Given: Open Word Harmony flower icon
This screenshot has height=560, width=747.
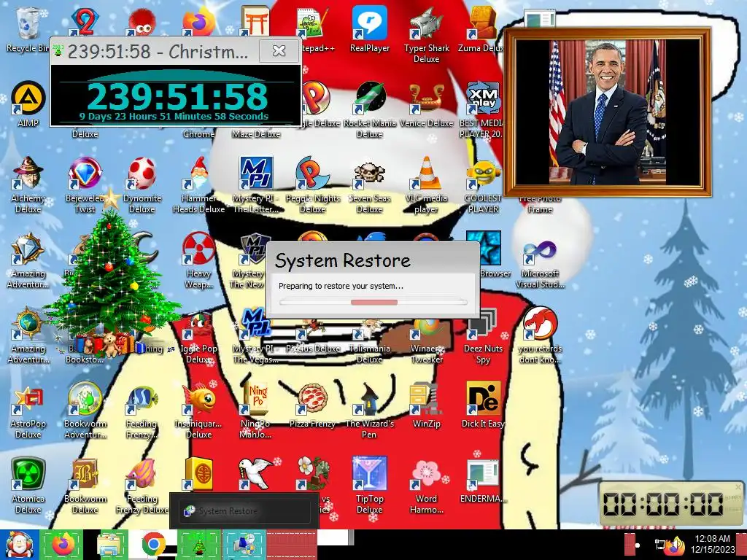Looking at the screenshot, I should tap(426, 486).
